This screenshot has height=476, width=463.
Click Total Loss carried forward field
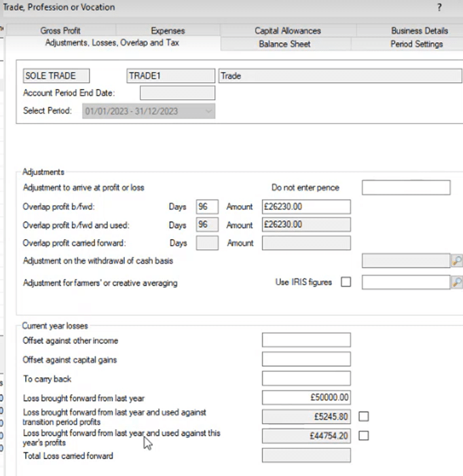click(x=306, y=456)
